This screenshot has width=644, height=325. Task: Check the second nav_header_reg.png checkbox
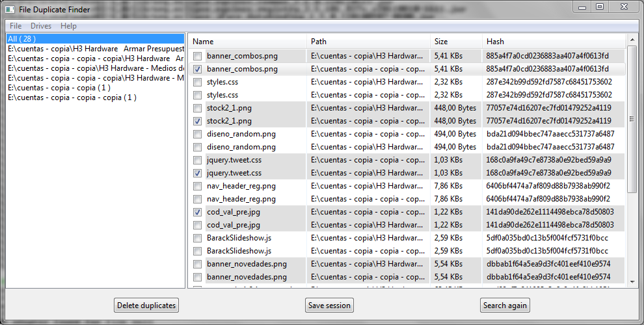198,199
